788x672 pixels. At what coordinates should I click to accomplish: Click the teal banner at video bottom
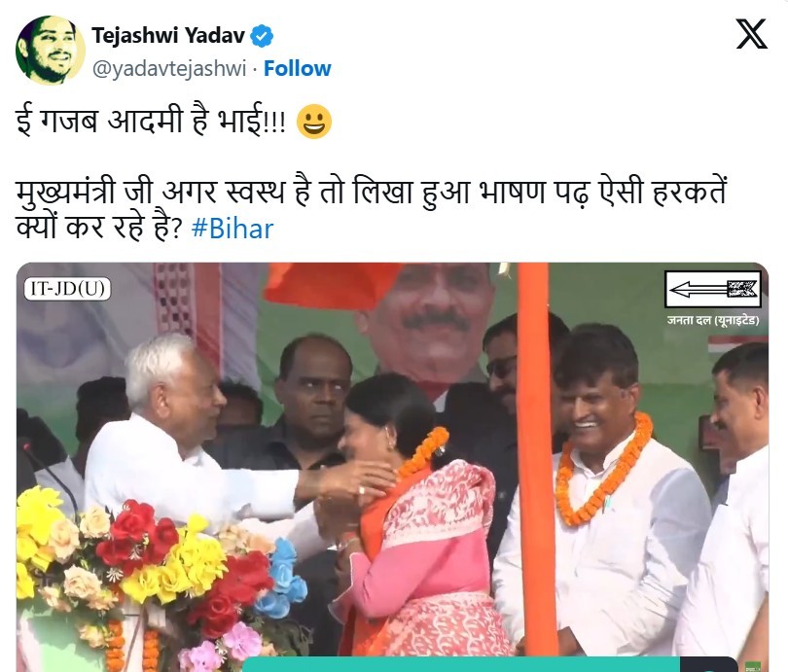tap(461, 665)
